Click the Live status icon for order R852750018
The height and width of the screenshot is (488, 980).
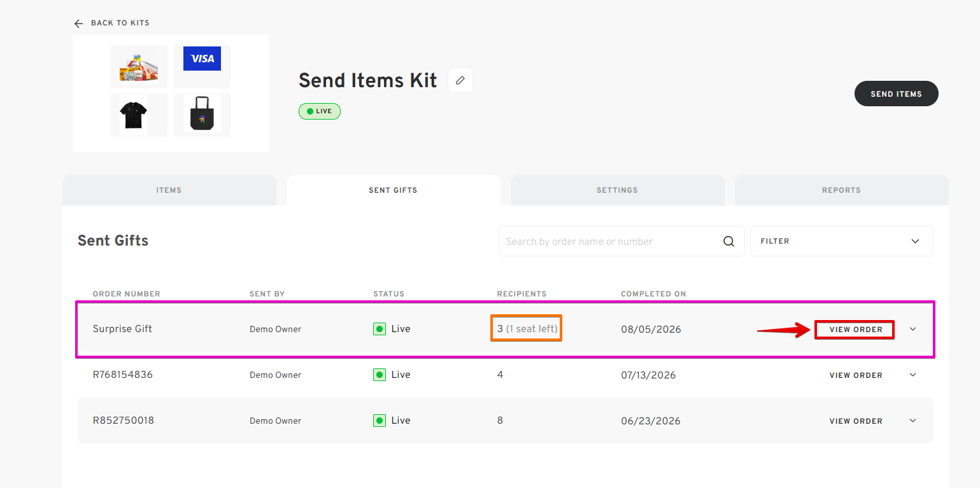pos(380,421)
